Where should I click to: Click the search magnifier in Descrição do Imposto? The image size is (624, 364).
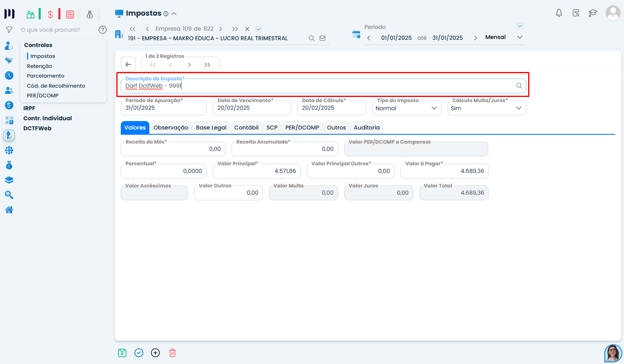(x=519, y=86)
